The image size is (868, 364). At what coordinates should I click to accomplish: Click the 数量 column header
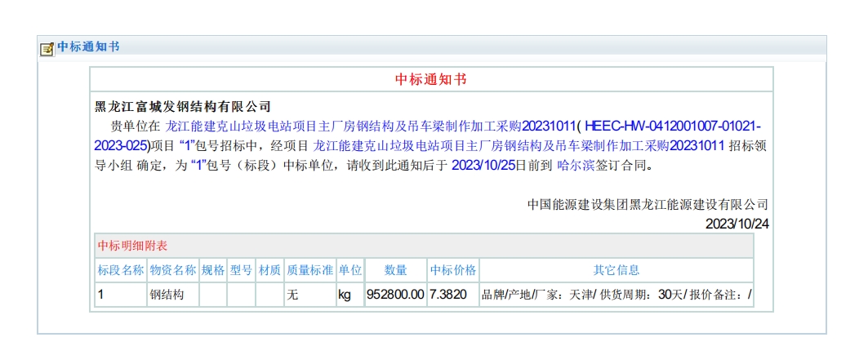(x=396, y=270)
